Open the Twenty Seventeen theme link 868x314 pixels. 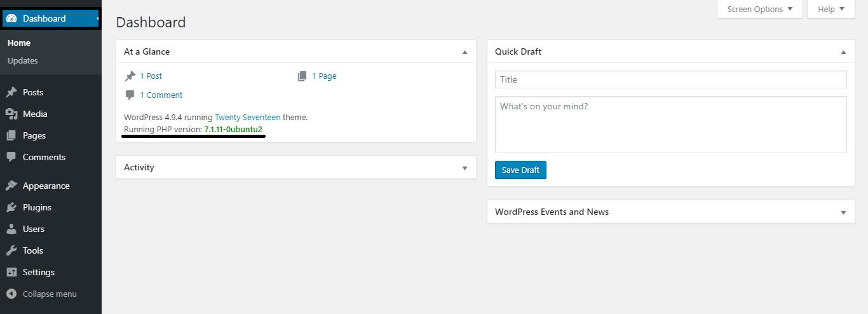(247, 118)
